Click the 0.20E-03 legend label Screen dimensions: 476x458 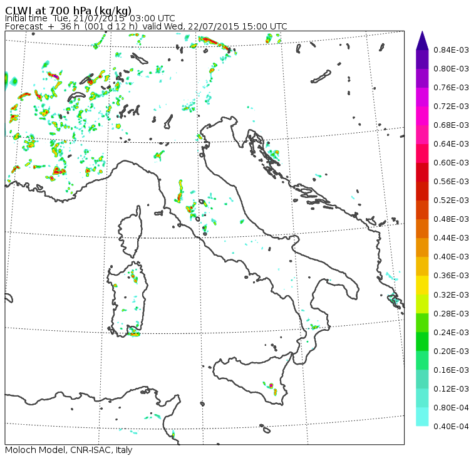coord(451,351)
